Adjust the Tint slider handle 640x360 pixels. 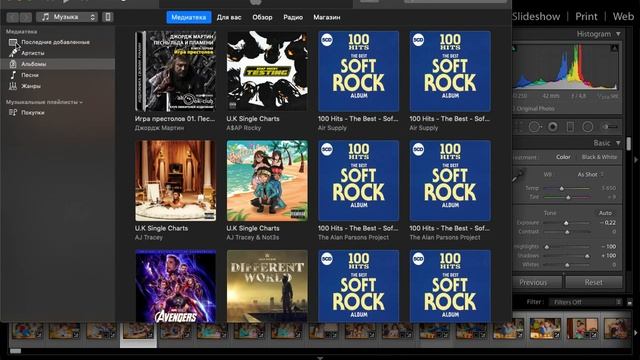pos(568,198)
